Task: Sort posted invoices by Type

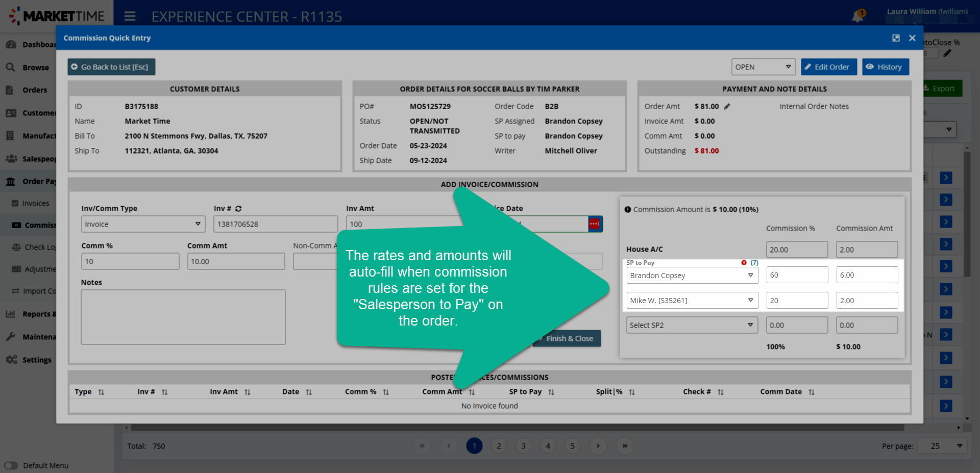Action: (101, 392)
